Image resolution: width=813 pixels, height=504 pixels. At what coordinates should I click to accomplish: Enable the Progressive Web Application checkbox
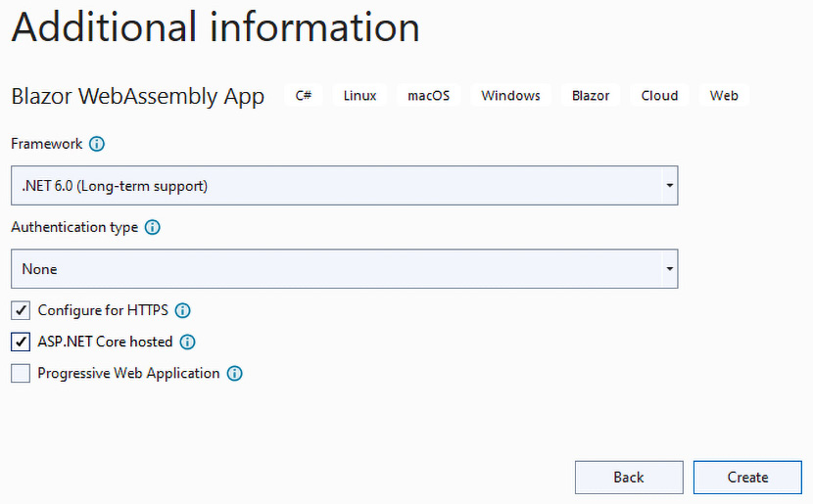click(21, 374)
